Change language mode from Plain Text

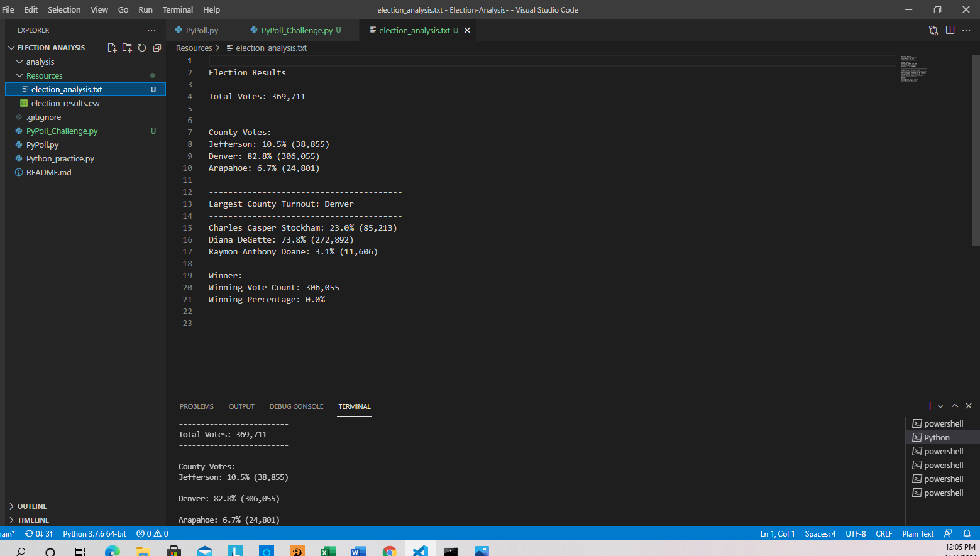pos(918,534)
